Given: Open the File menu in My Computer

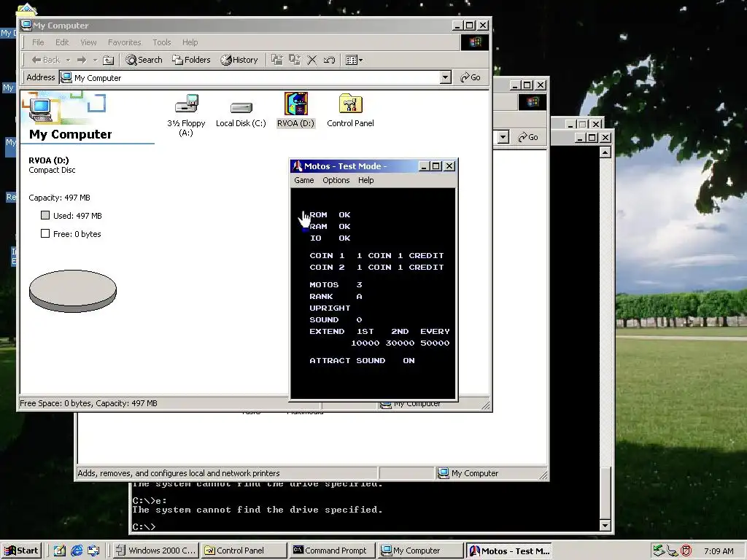Looking at the screenshot, I should (x=38, y=42).
